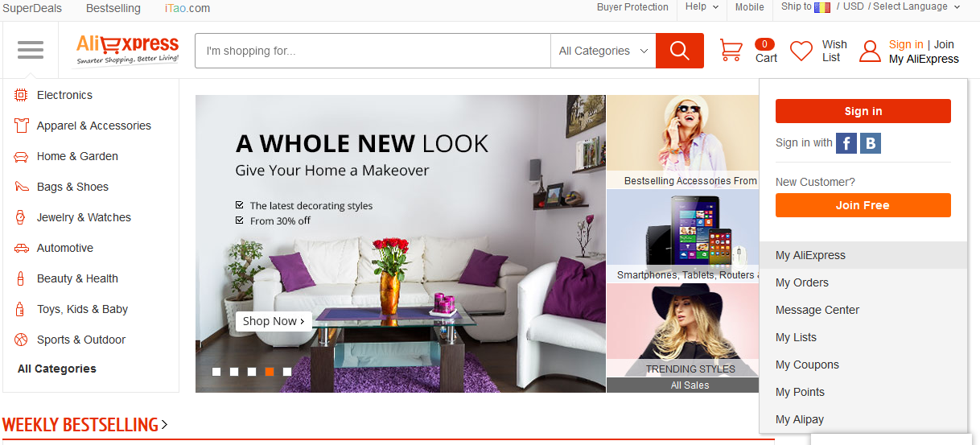980x445 pixels.
Task: Open iTao.com link
Action: click(x=187, y=8)
